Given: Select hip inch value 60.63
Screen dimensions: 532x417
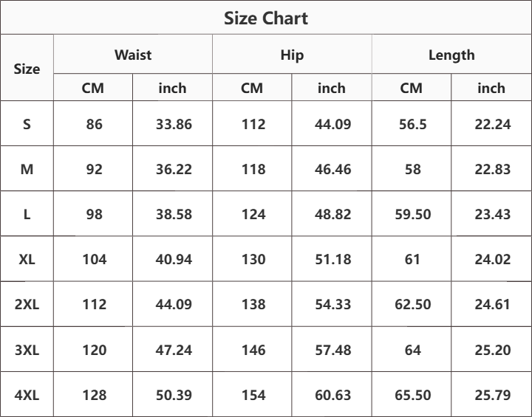Looking at the screenshot, I should (332, 395).
